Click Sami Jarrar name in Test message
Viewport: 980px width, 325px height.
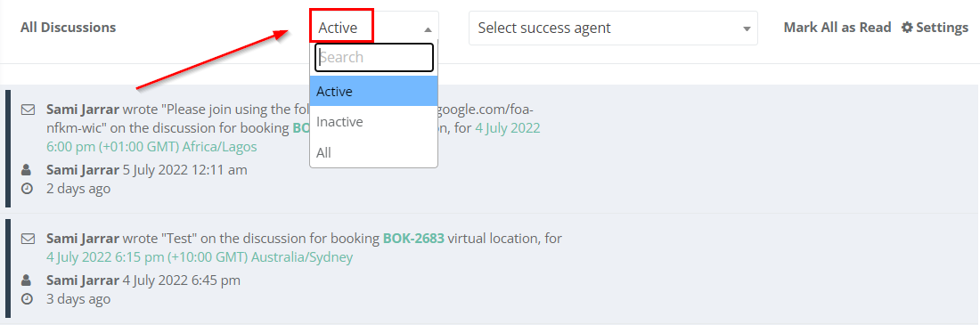pos(83,239)
